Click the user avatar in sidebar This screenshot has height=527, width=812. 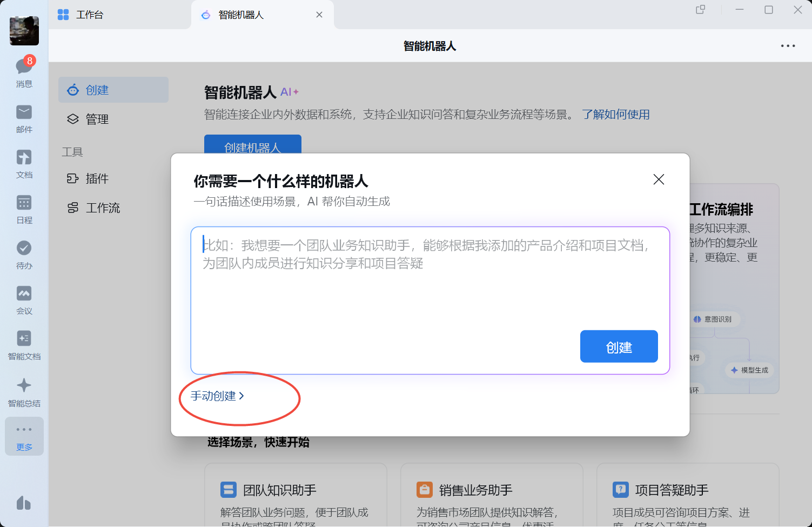[24, 30]
